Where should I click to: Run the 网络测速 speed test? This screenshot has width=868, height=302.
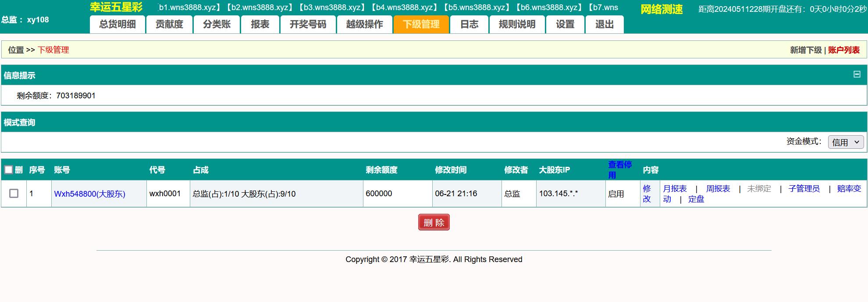point(661,9)
